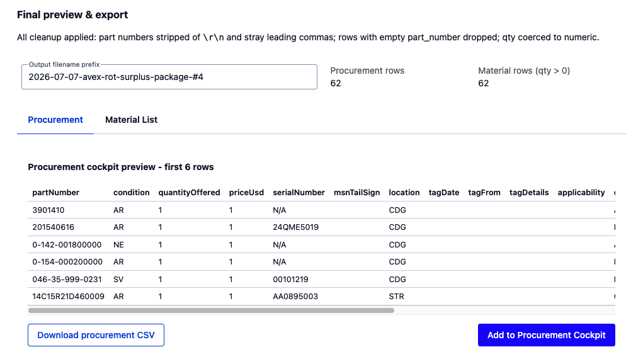Click the Material rows count value

(x=483, y=83)
